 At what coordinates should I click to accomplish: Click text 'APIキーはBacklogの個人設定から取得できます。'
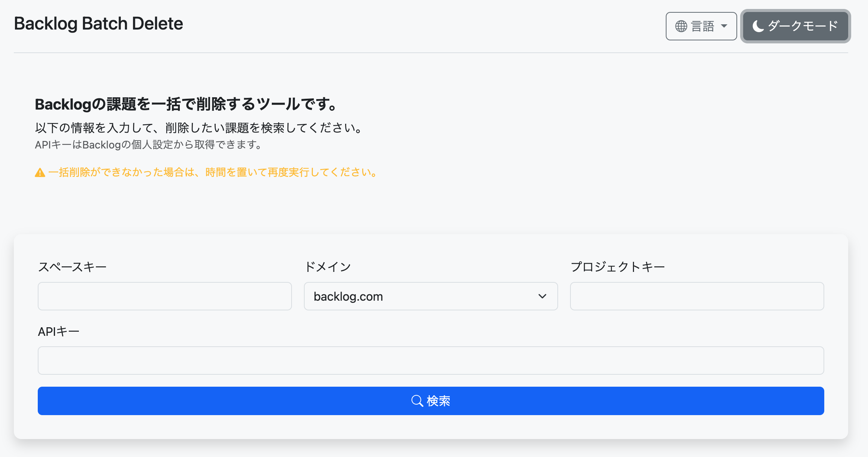click(148, 145)
